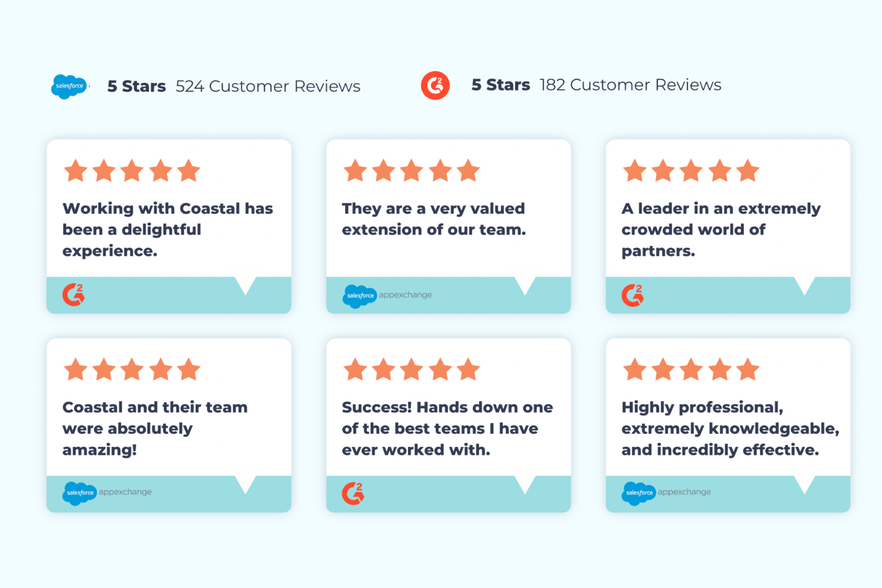Select the 'Coastal and their team' review text
Viewport: 882px width, 588px height.
155,428
